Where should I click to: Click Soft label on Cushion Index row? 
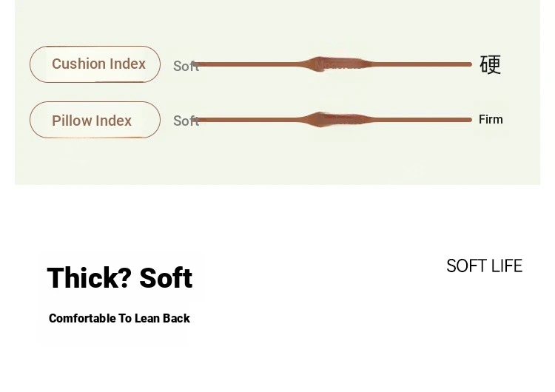click(186, 67)
